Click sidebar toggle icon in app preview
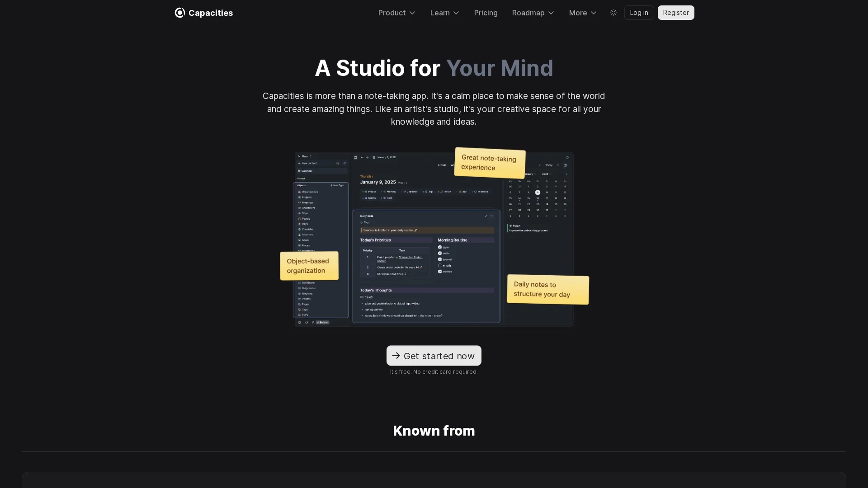Screen dimensions: 868x488 click(355, 157)
